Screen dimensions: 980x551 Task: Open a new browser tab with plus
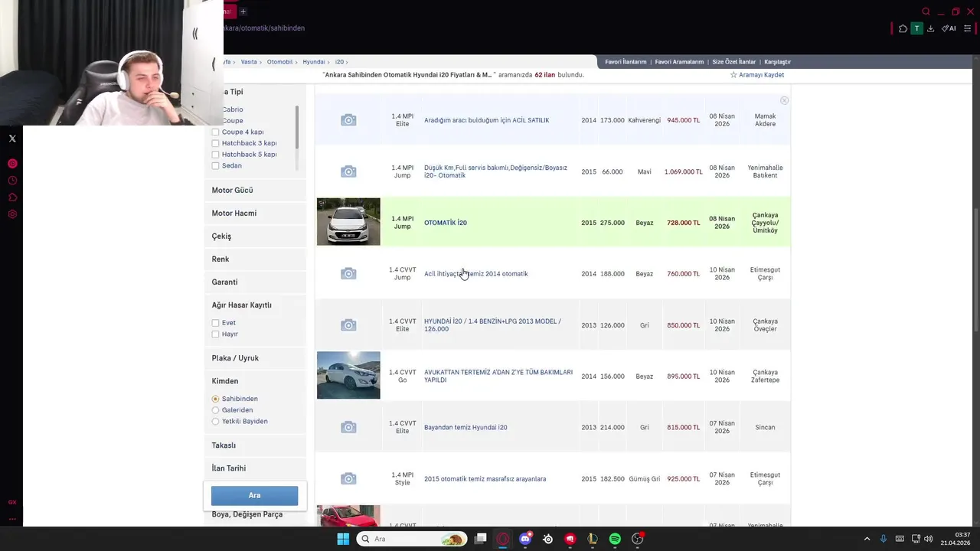[243, 11]
